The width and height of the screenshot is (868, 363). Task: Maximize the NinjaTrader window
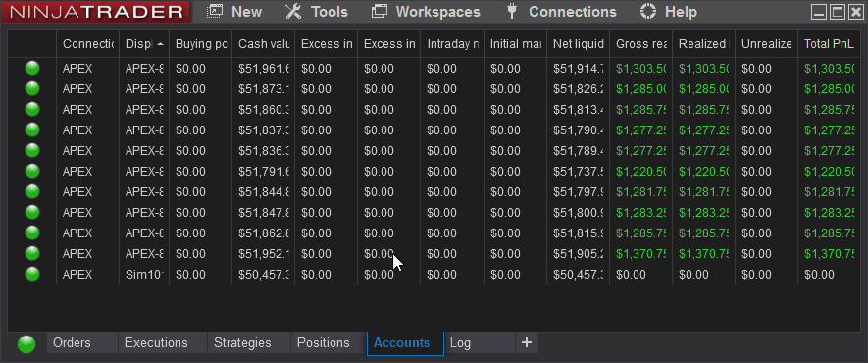click(838, 12)
